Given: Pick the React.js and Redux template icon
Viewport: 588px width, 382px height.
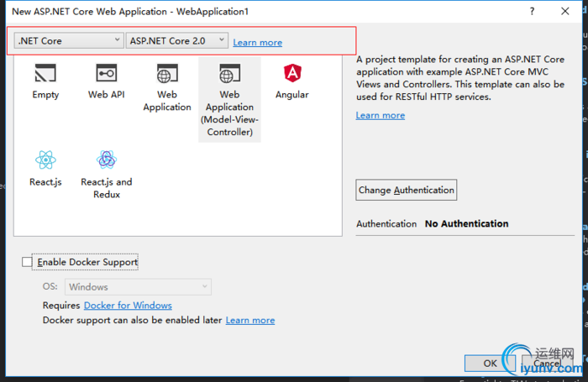Looking at the screenshot, I should [107, 160].
